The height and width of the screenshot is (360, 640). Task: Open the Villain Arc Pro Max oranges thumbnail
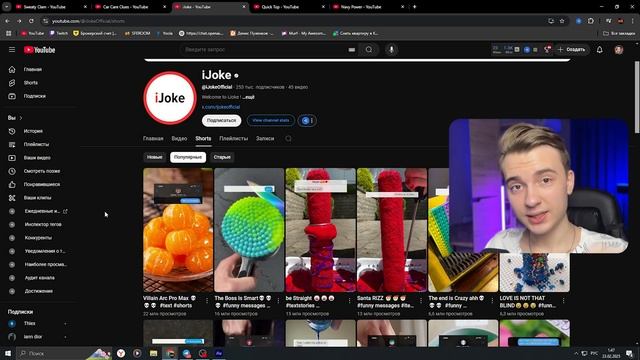(x=178, y=230)
